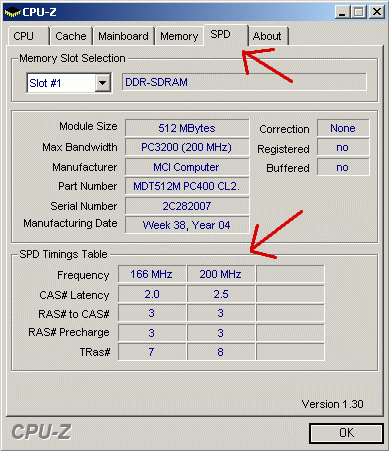389x451 pixels.
Task: Expand the Slot #1 dropdown arrow
Action: click(103, 83)
